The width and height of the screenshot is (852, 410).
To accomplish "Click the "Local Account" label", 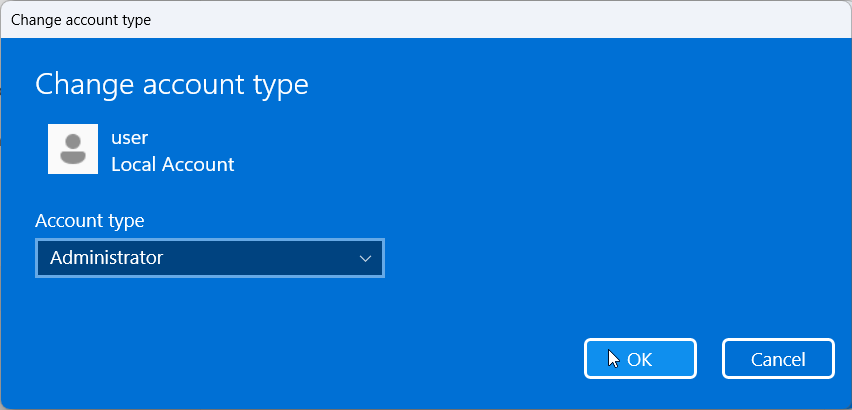I will coord(172,164).
